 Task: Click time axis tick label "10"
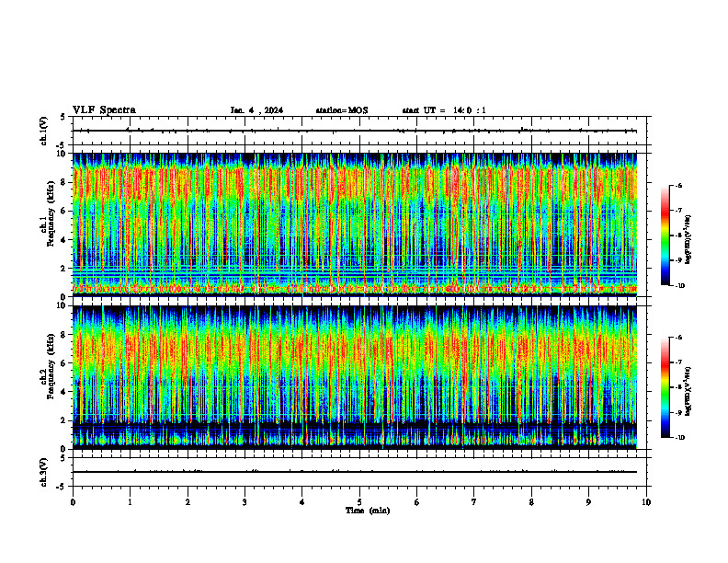coord(646,502)
